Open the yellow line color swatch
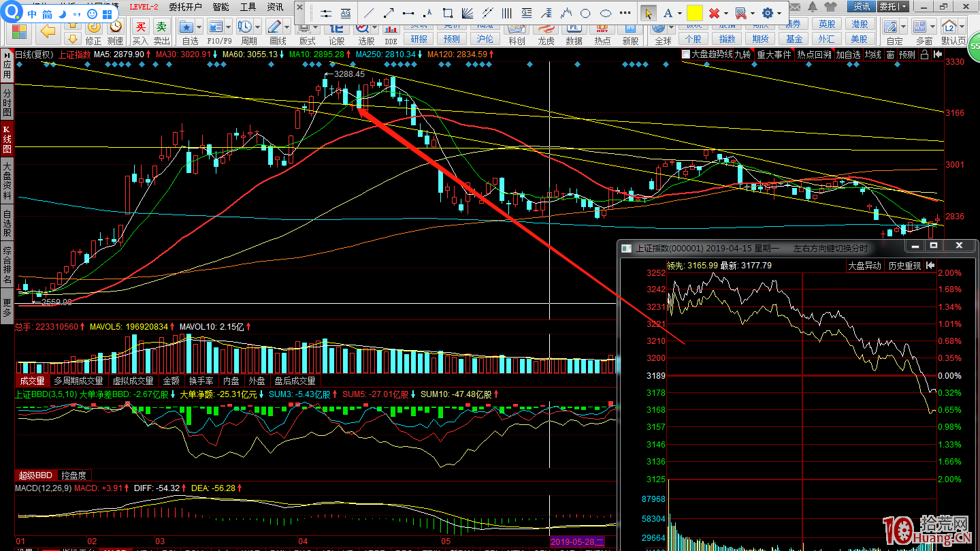Viewport: 980px width, 551px height. [694, 13]
